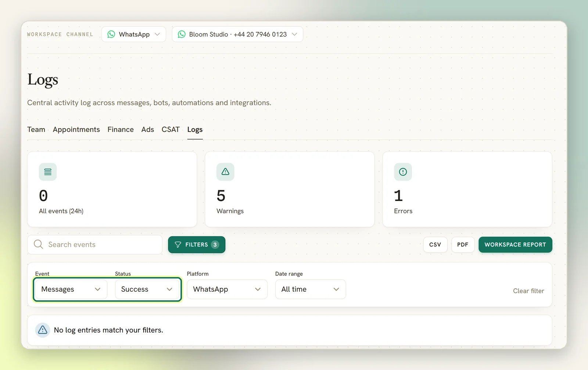Viewport: 588px width, 370px height.
Task: Open the Date range All time dropdown
Action: point(311,289)
